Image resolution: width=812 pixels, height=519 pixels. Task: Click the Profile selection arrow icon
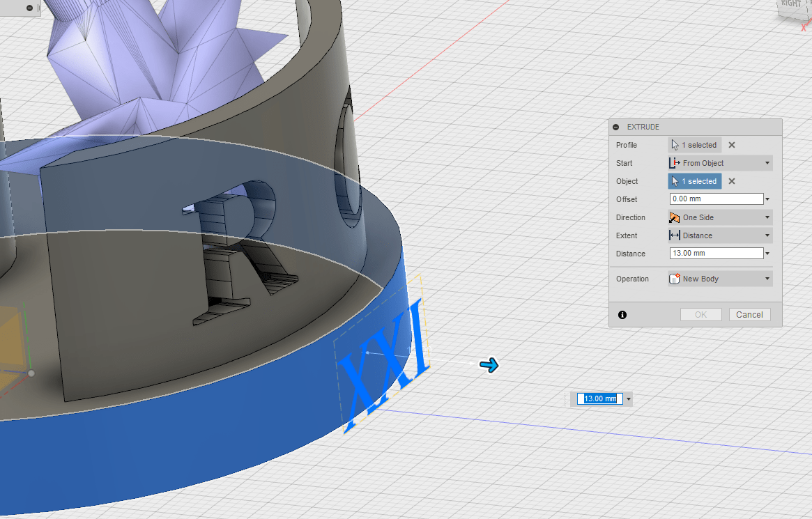[x=675, y=145]
